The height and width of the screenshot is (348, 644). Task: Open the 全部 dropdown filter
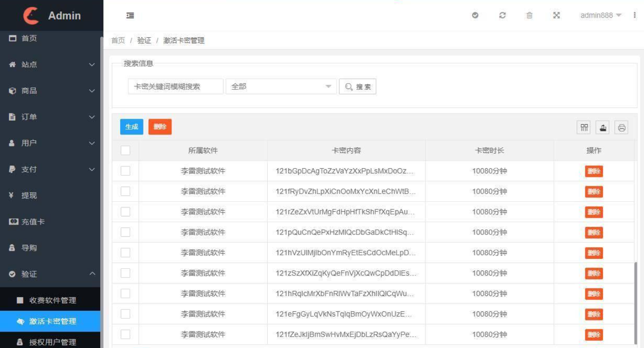pyautogui.click(x=280, y=86)
